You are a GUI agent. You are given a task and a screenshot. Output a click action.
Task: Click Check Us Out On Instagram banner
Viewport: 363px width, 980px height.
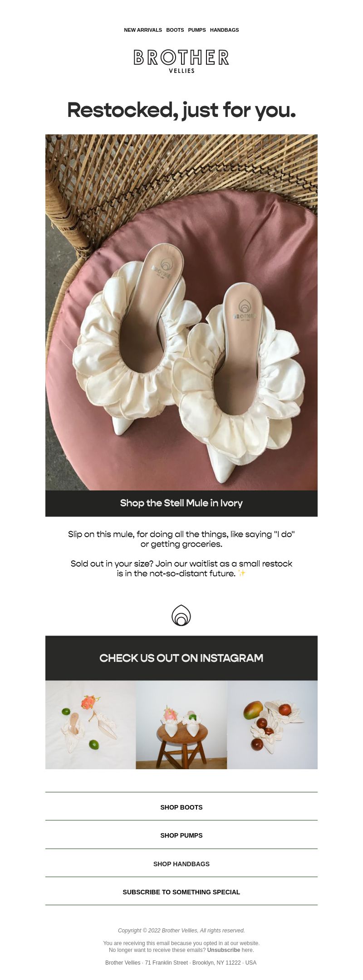click(181, 658)
